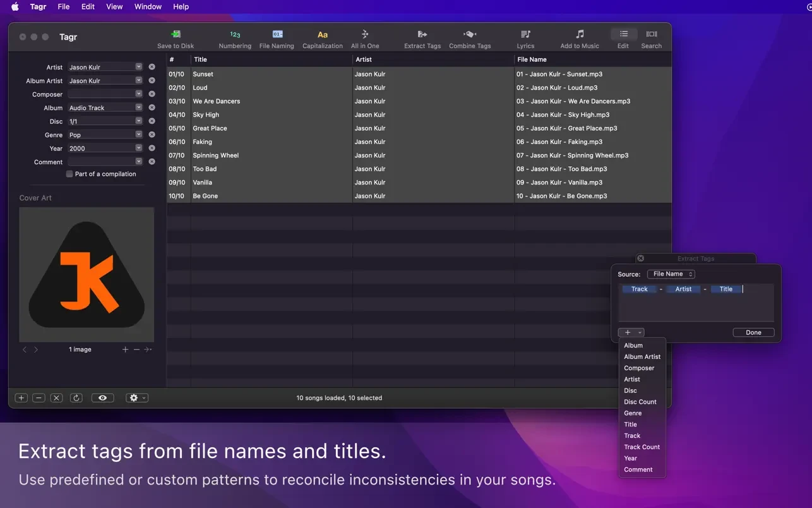Image resolution: width=812 pixels, height=508 pixels.
Task: Click the Save to Disk toolbar icon
Action: point(176,35)
